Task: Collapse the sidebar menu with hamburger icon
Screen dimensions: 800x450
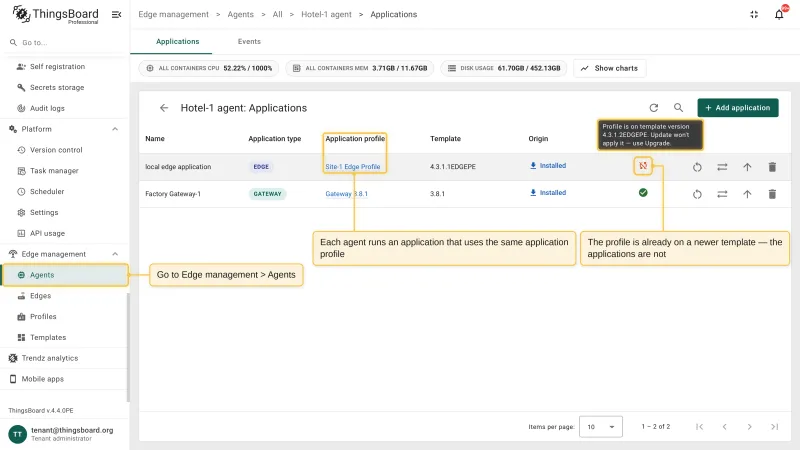Action: tap(116, 14)
